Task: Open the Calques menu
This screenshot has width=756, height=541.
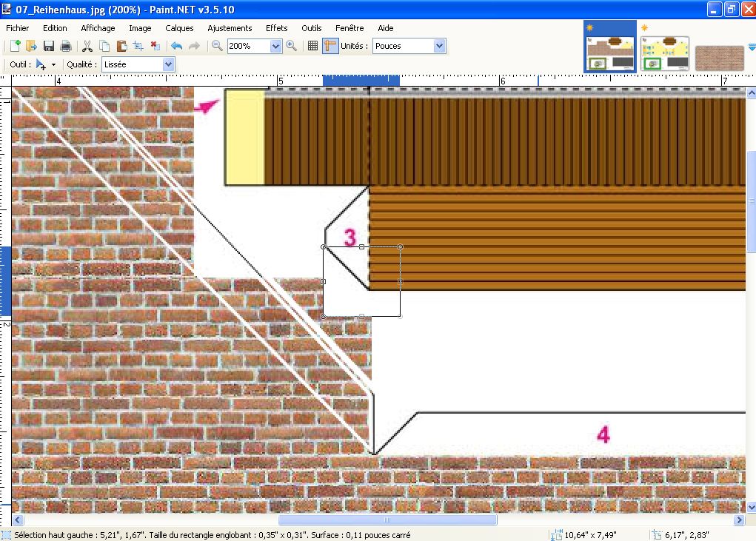Action: coord(179,28)
